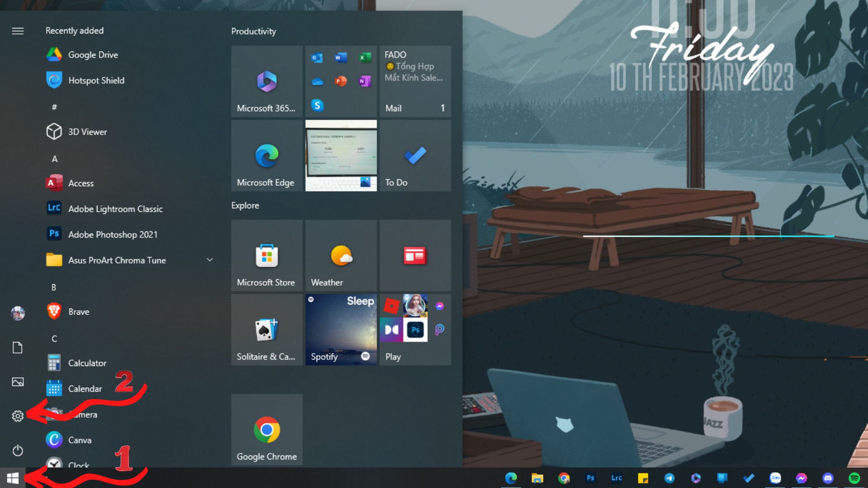Screen dimensions: 868x488
Task: Open the Weather tile
Action: coord(341,255)
